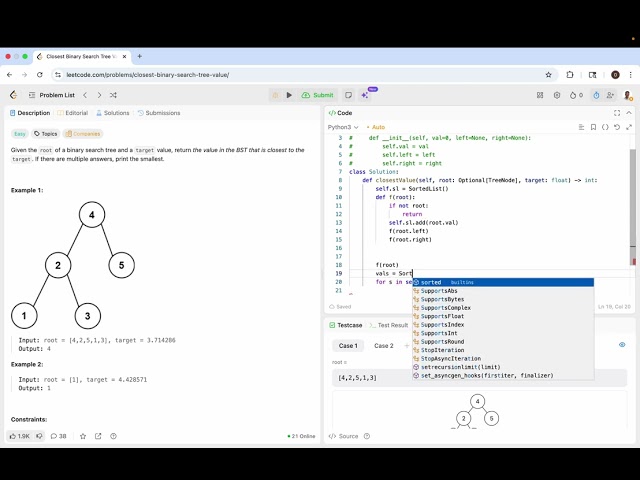Click the LeetCode logo icon

(x=13, y=95)
